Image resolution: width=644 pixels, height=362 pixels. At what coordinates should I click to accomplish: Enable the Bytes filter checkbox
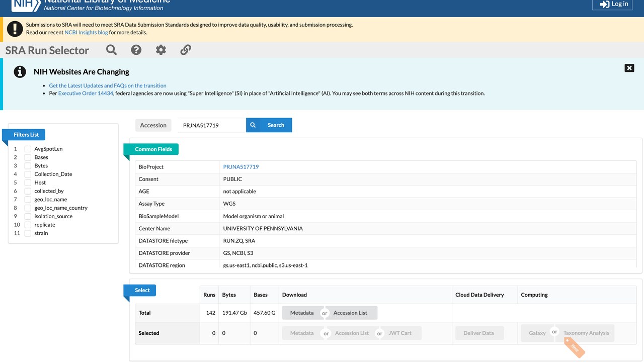click(28, 166)
